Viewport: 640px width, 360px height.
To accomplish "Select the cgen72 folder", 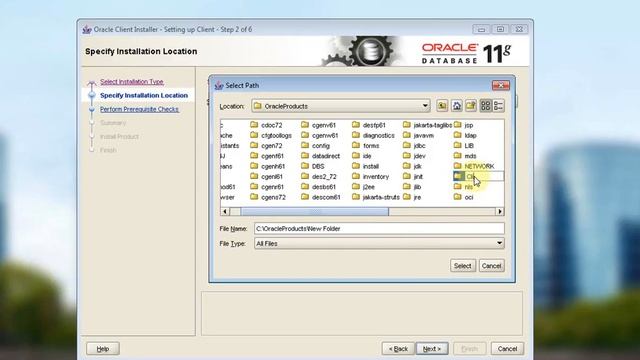I will tap(267, 146).
